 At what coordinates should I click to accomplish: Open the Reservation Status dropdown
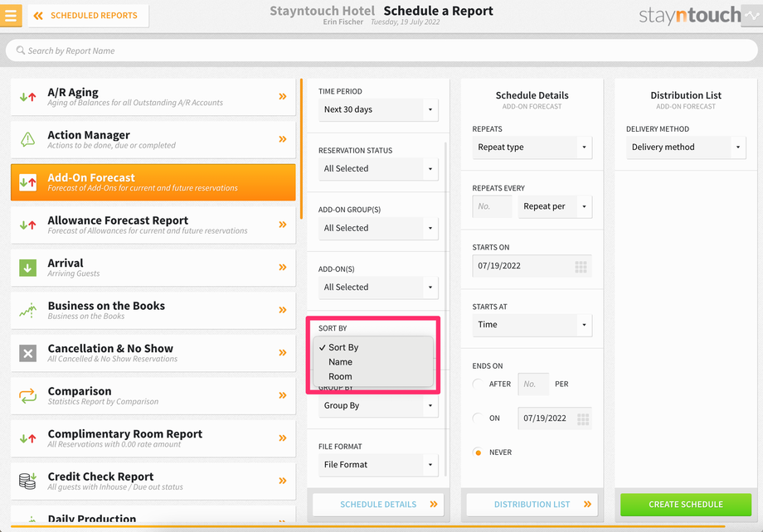coord(378,169)
